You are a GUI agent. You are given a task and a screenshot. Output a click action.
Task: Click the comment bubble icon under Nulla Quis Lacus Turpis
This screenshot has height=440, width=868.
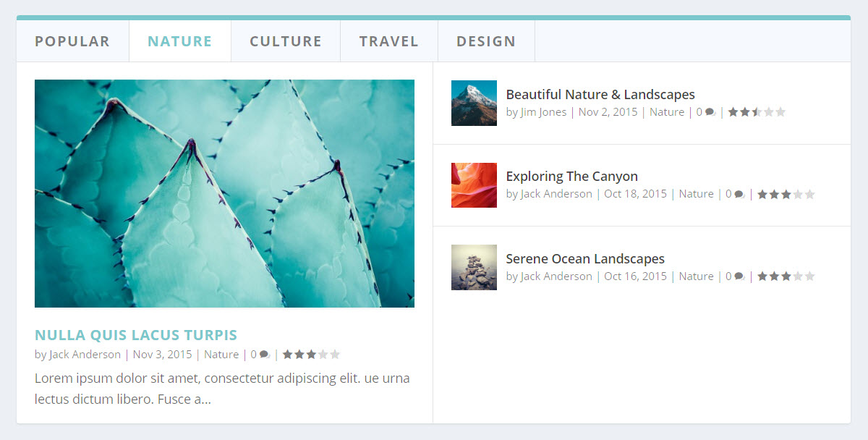[264, 355]
